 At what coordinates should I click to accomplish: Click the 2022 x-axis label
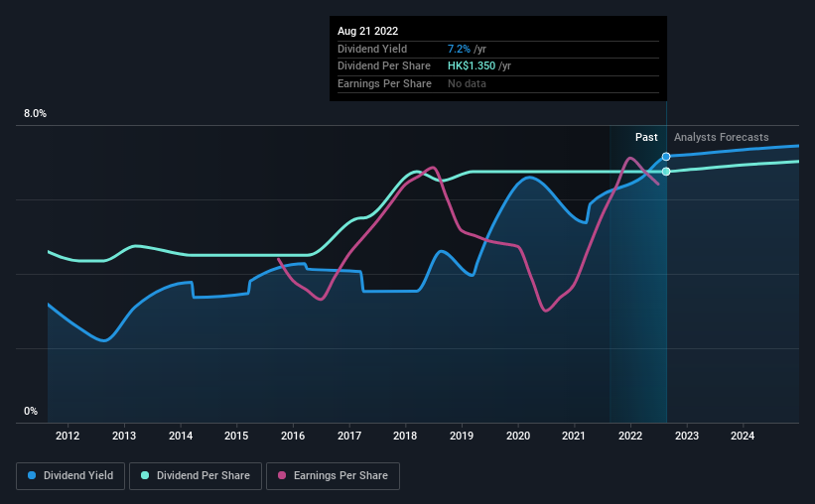click(x=630, y=436)
